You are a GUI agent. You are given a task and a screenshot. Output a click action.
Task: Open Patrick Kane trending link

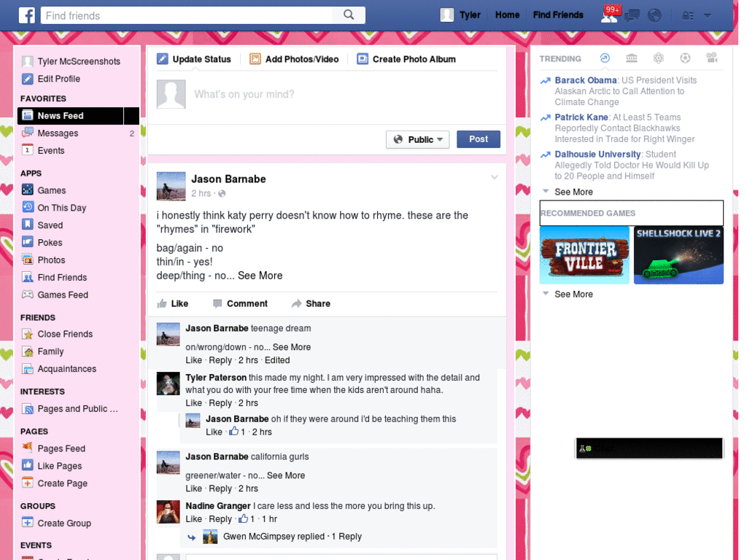pyautogui.click(x=581, y=117)
